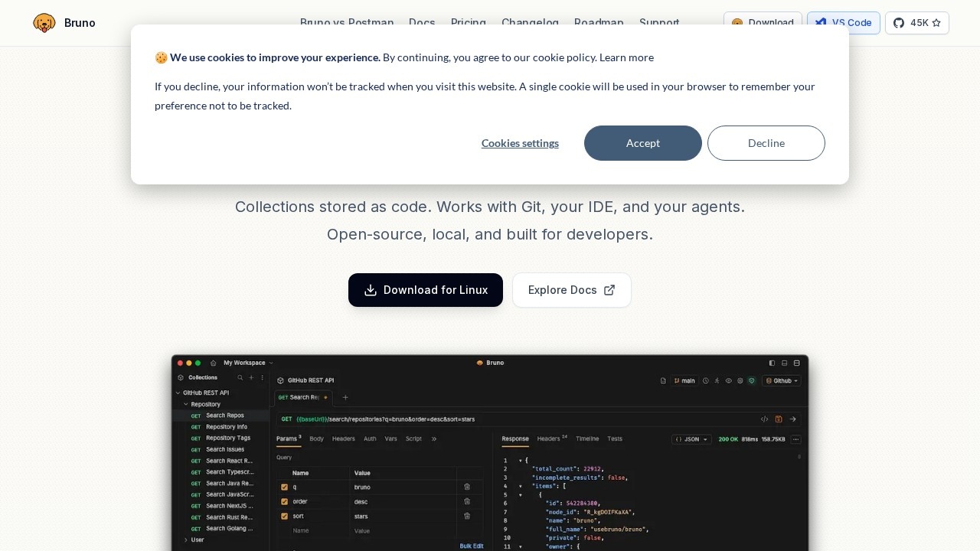Switch to the Auth tab
This screenshot has height=551, width=980.
[x=370, y=439]
